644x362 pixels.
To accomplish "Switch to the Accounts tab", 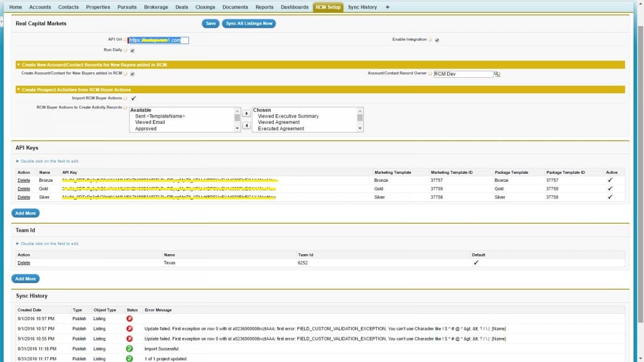I will pos(40,7).
